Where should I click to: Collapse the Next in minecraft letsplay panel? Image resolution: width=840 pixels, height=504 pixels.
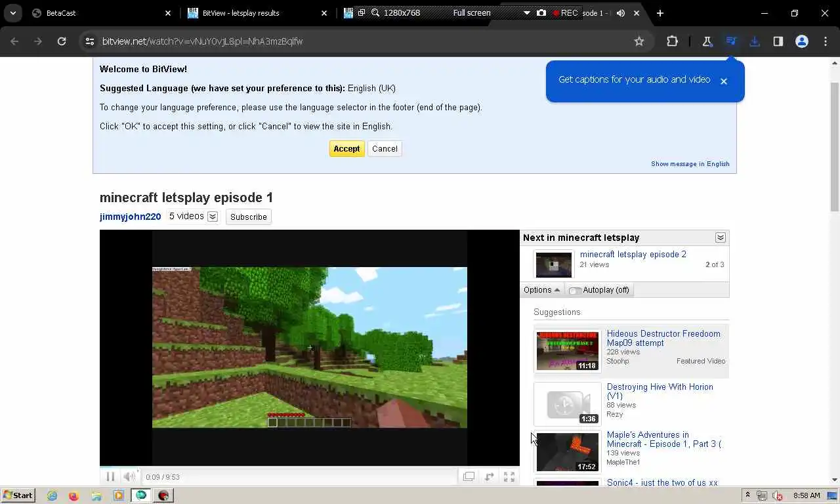click(721, 238)
